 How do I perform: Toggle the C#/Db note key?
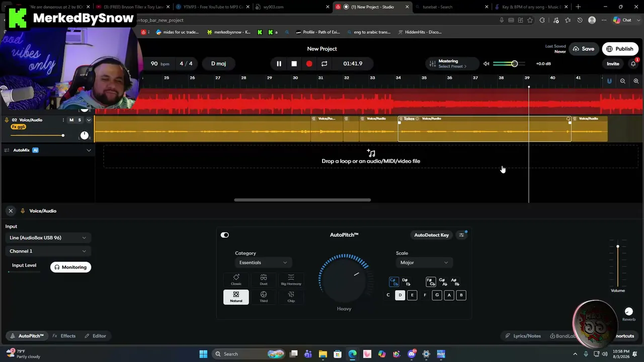pos(394,282)
